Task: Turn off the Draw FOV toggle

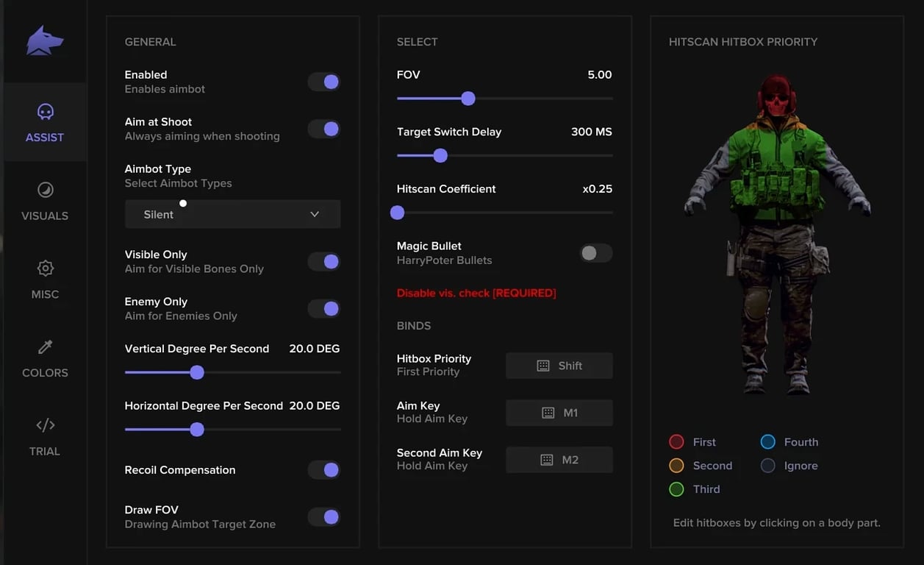Action: click(x=323, y=517)
